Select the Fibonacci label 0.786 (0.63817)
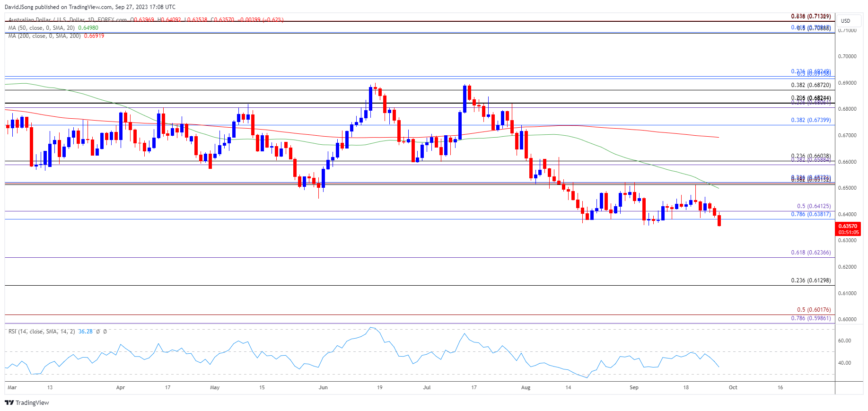 (811, 214)
